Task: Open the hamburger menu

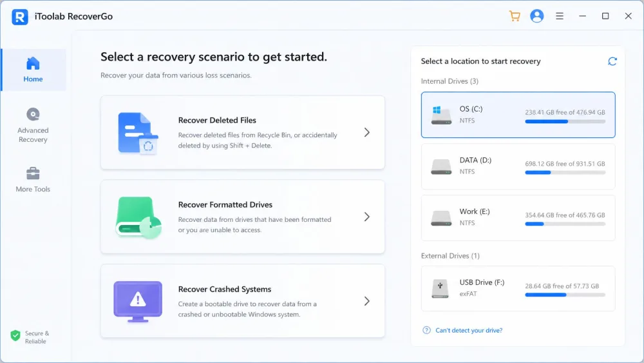Action: click(560, 16)
